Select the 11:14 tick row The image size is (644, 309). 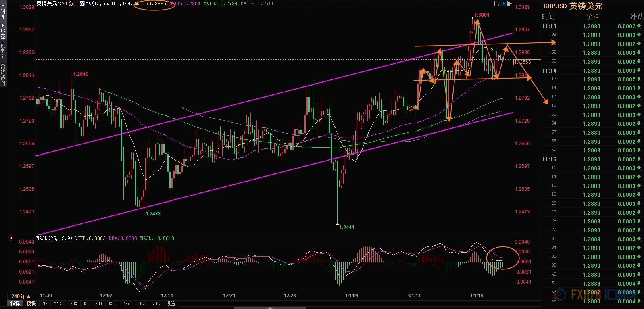tap(592, 71)
